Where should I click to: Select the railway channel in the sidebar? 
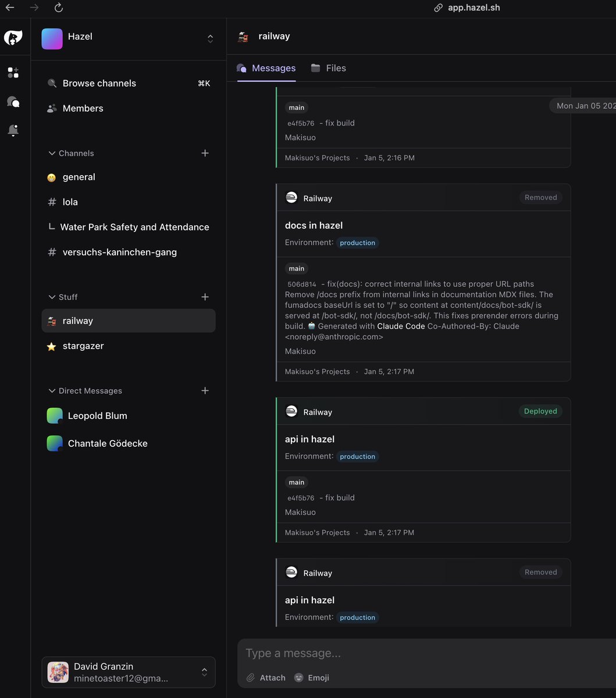point(129,320)
